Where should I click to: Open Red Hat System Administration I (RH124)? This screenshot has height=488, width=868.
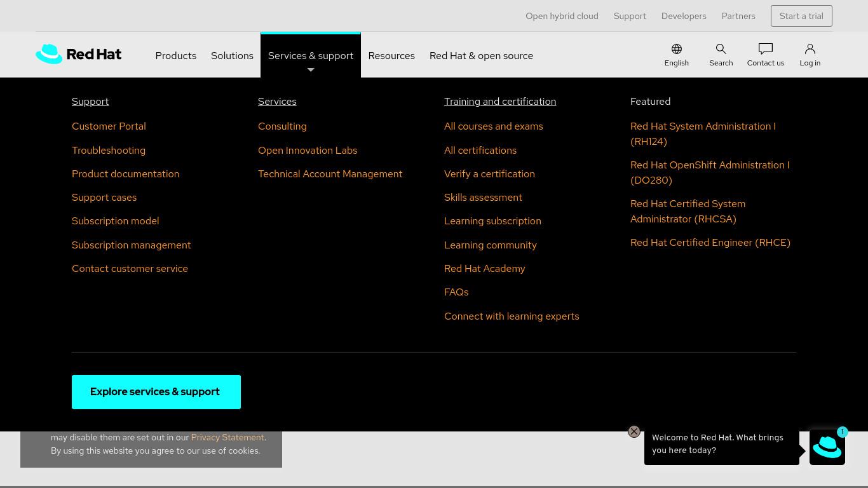[x=703, y=134]
